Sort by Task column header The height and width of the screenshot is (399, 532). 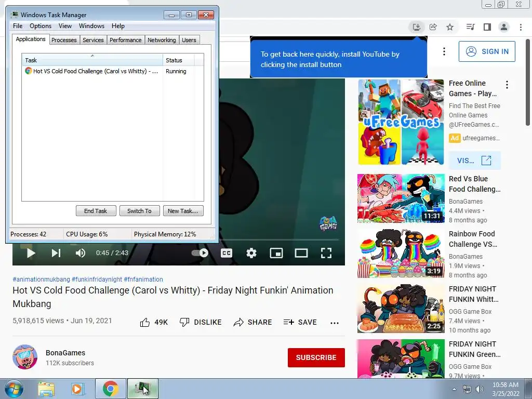(92, 60)
